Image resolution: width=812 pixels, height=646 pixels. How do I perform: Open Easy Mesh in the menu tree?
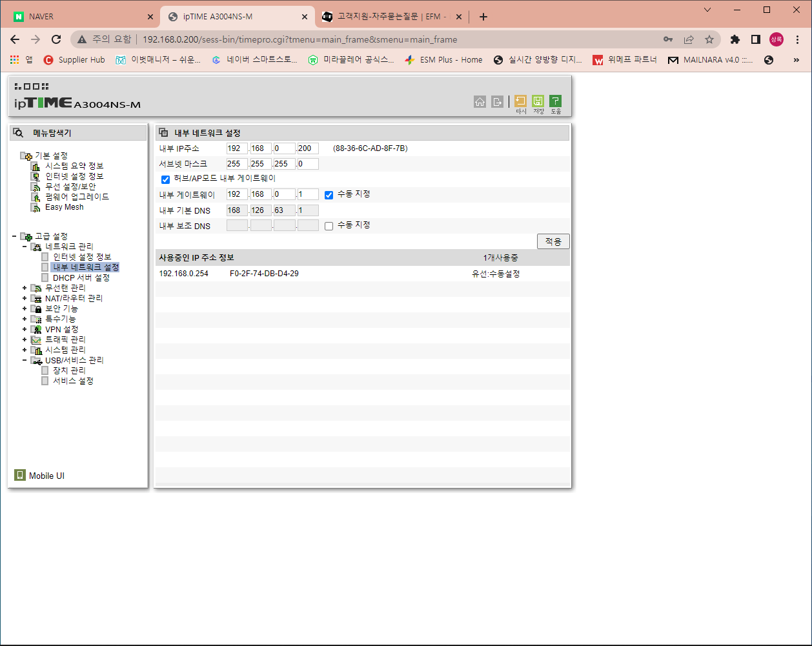tap(65, 207)
